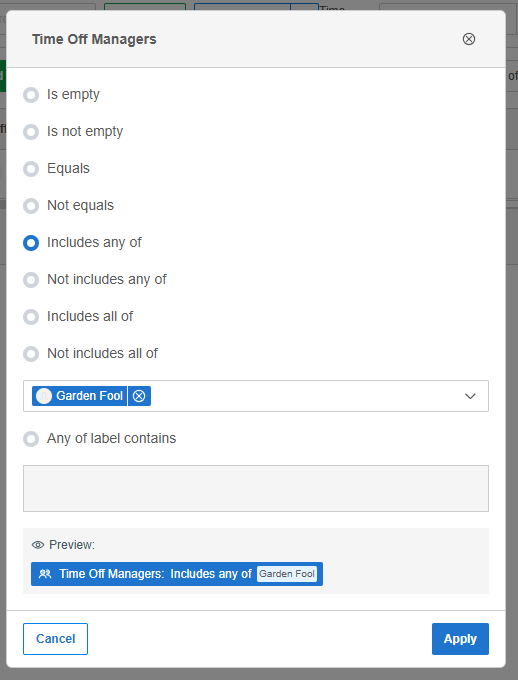The width and height of the screenshot is (518, 680).
Task: Select "Includes any of" radio button
Action: [x=31, y=243]
